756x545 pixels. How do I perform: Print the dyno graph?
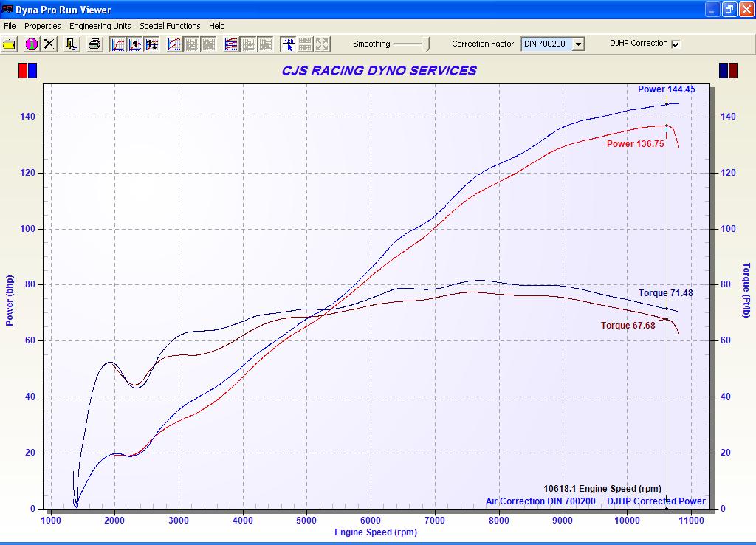tap(94, 44)
